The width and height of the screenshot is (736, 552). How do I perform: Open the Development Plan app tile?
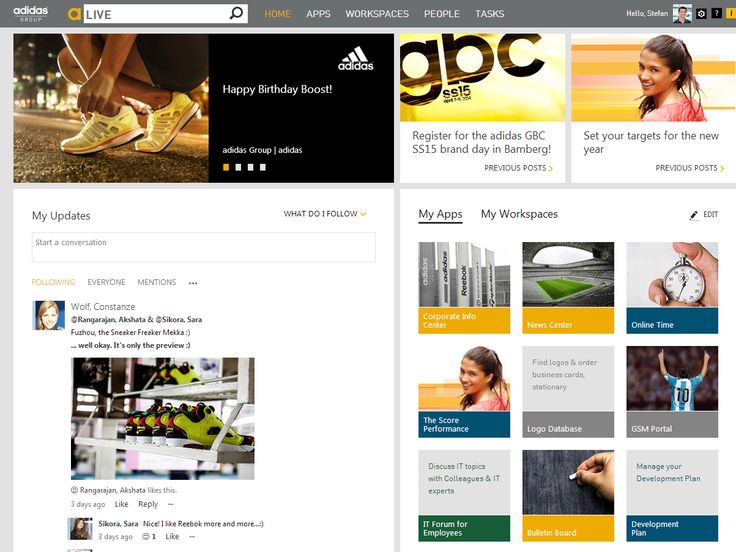coord(672,496)
